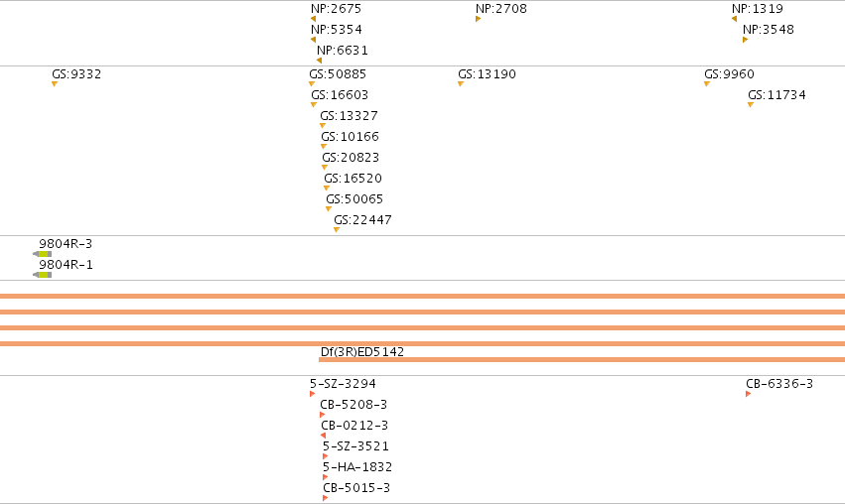Image resolution: width=845 pixels, height=504 pixels.
Task: Open the GS:9960 feature label
Action: pos(729,74)
